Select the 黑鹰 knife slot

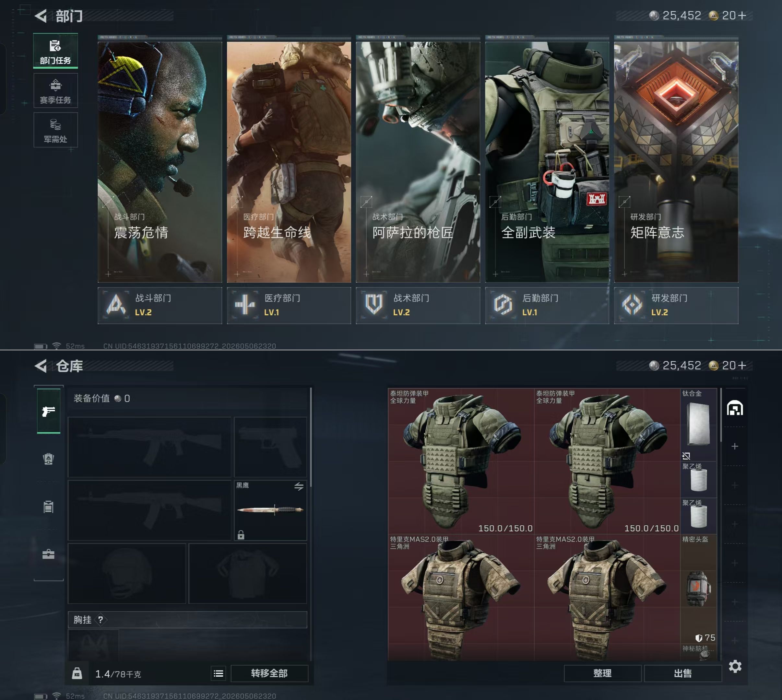pyautogui.click(x=270, y=510)
